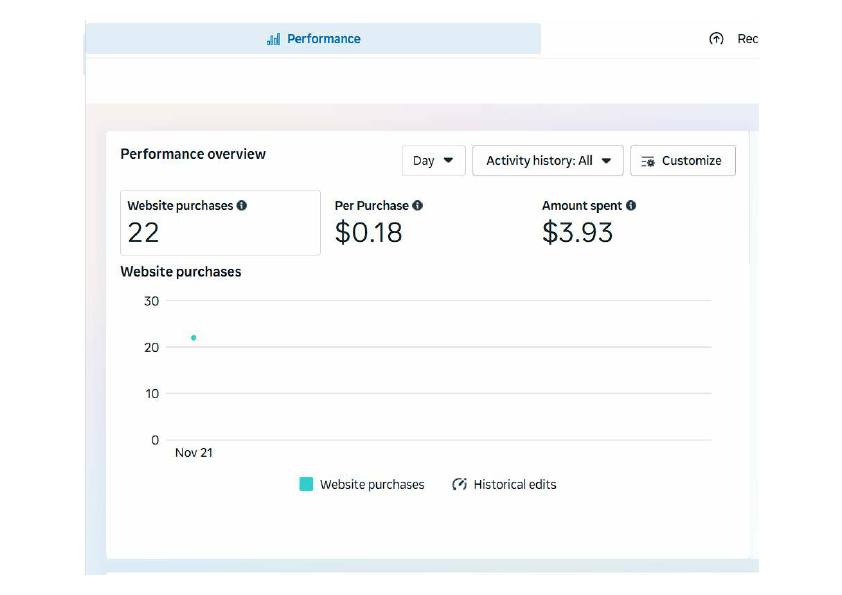
Task: Click the circled up-arrow Recommendations icon
Action: point(716,38)
